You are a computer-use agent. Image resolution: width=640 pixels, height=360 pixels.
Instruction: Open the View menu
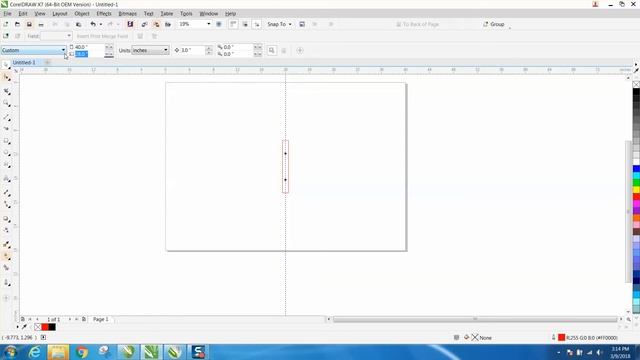(x=40, y=13)
